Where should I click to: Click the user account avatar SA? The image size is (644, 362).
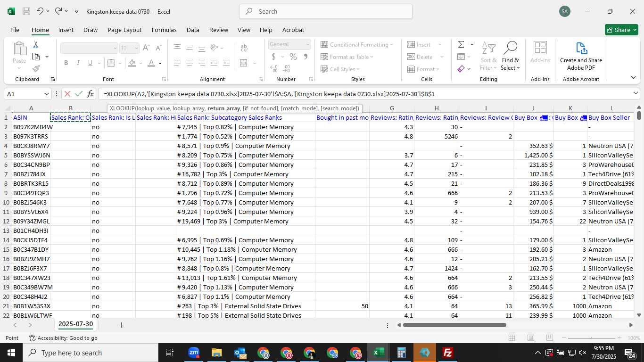click(565, 11)
